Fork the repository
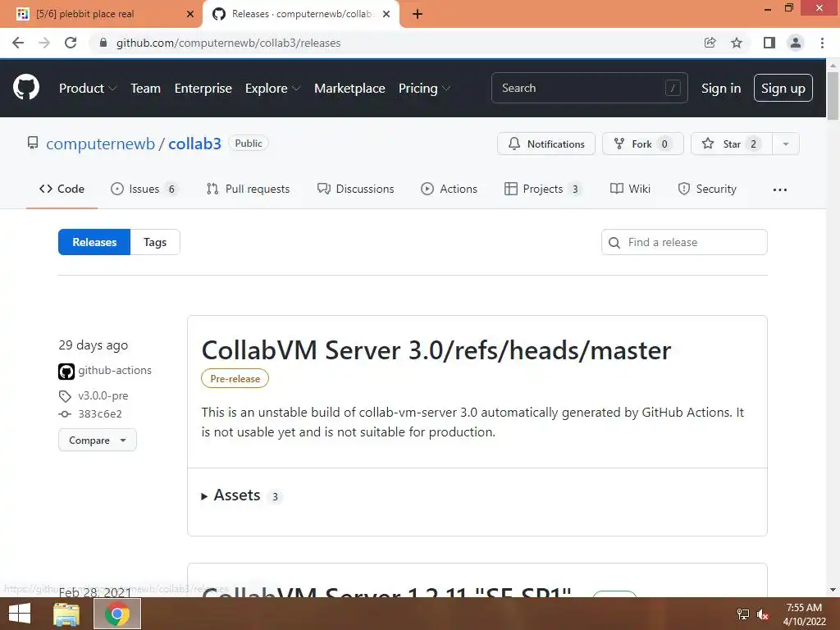The height and width of the screenshot is (630, 840). [x=642, y=144]
